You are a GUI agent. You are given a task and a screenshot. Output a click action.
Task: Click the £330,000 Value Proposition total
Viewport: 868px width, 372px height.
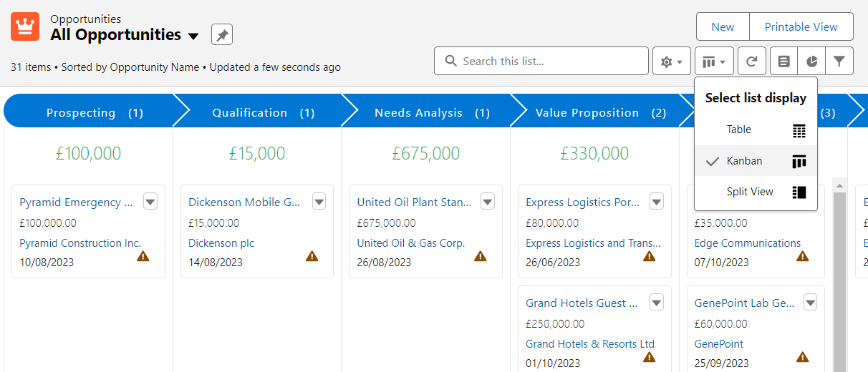(x=595, y=153)
